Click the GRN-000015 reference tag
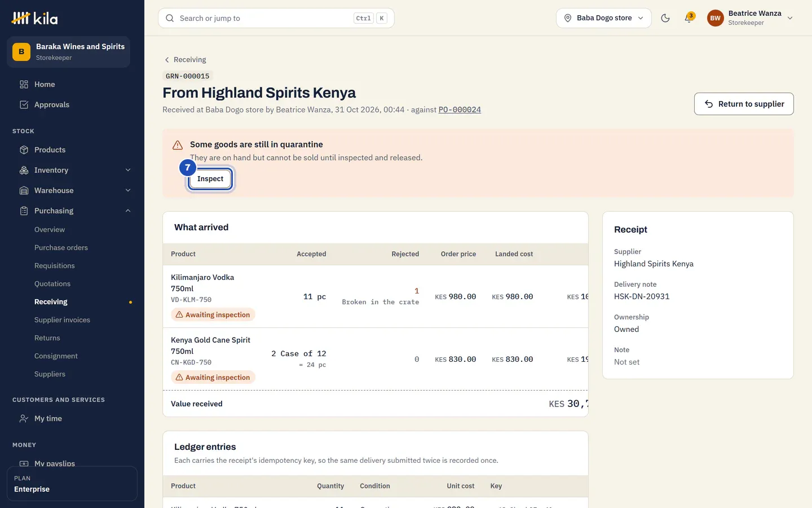This screenshot has height=508, width=812. click(x=188, y=76)
